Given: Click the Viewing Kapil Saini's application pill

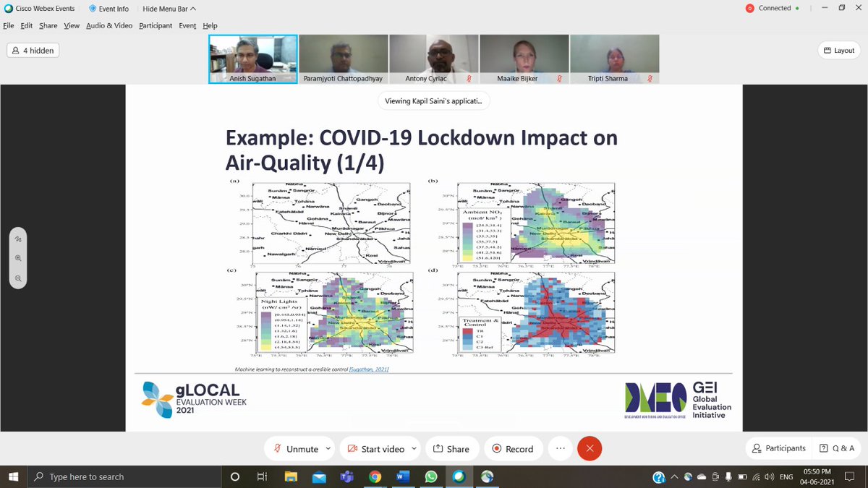Looking at the screenshot, I should pos(433,101).
